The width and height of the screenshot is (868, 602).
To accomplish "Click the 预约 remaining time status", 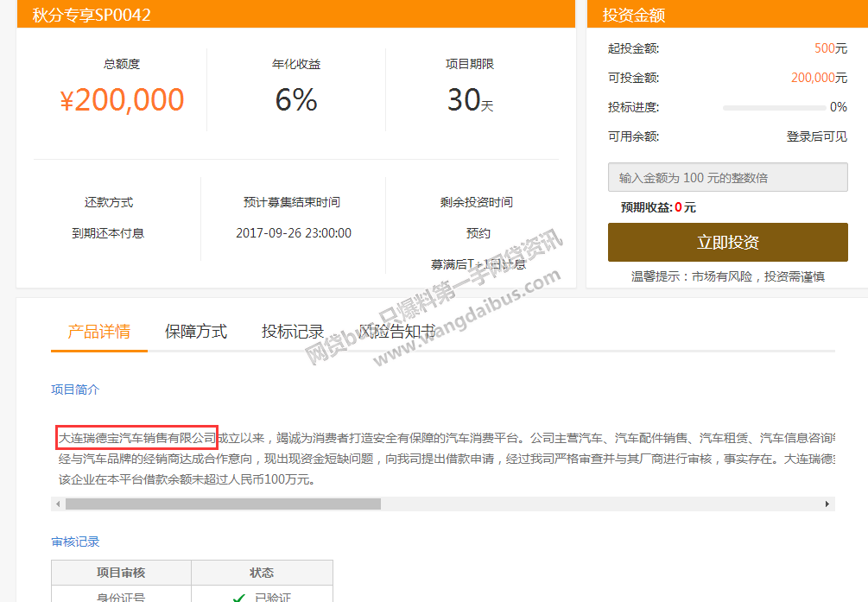I will point(478,233).
